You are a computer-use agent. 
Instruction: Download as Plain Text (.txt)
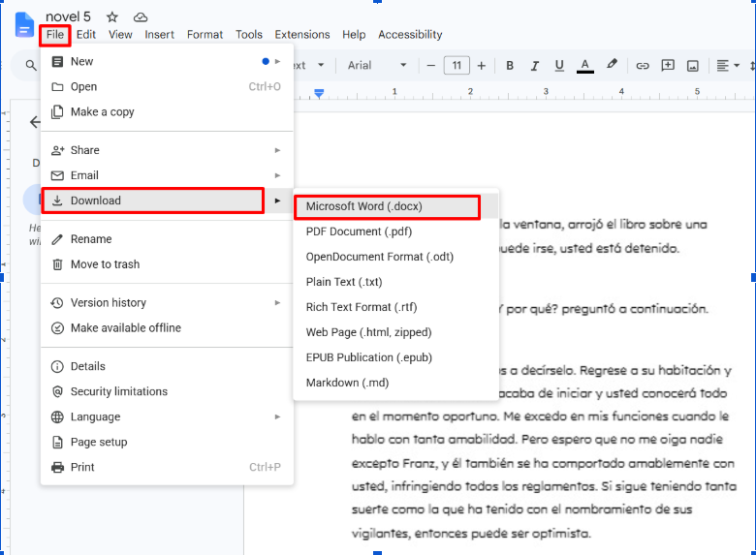pyautogui.click(x=395, y=282)
